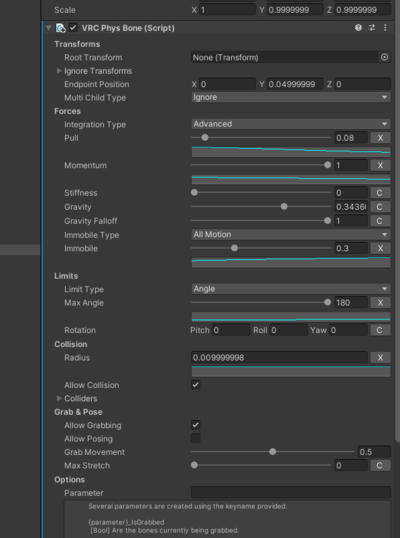Click the Scale X field
Screen dimensions: 400x538
227,10
